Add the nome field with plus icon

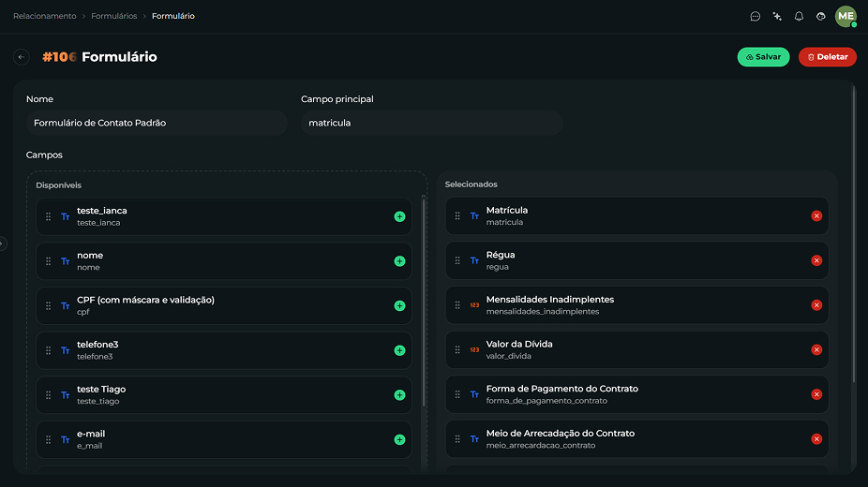click(x=399, y=261)
